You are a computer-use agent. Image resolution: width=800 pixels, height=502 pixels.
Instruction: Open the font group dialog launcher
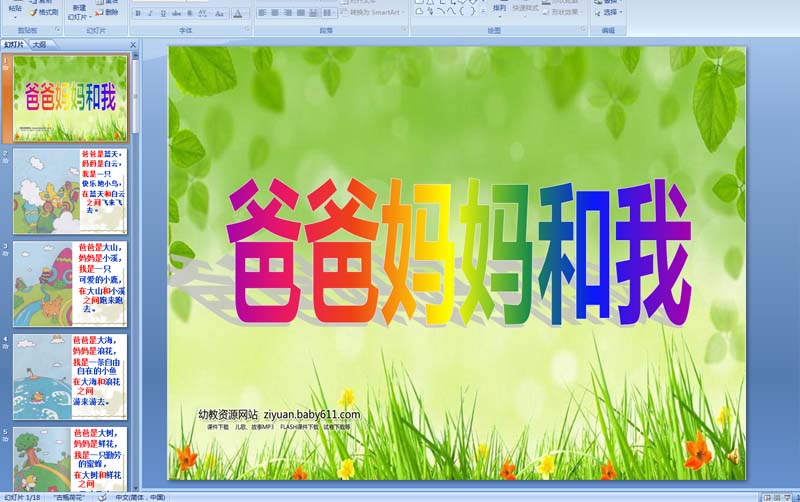pos(247,31)
